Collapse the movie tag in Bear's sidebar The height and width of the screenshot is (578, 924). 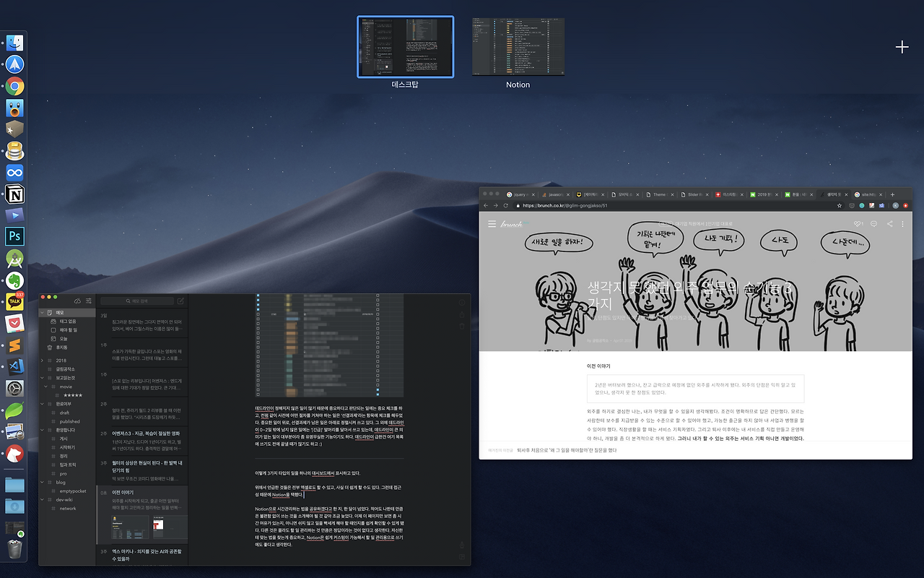(47, 387)
